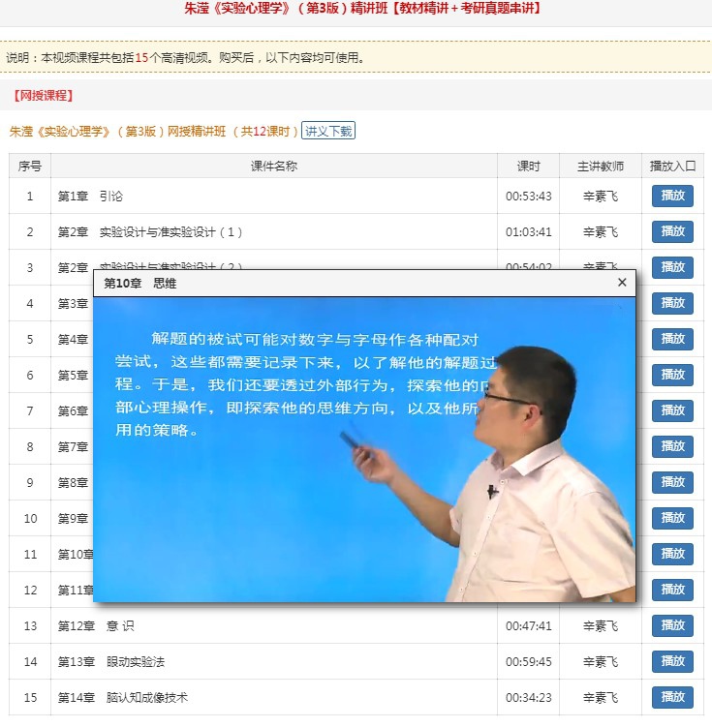Viewport: 712px width, 728px height.
Task: Play the lesson in row 12 第11章
Action: (x=672, y=590)
